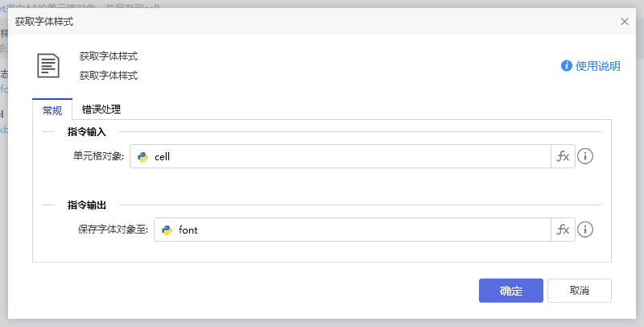Viewport: 644px width, 327px height.
Task: Click the 单元格对象 field label
Action: click(98, 157)
